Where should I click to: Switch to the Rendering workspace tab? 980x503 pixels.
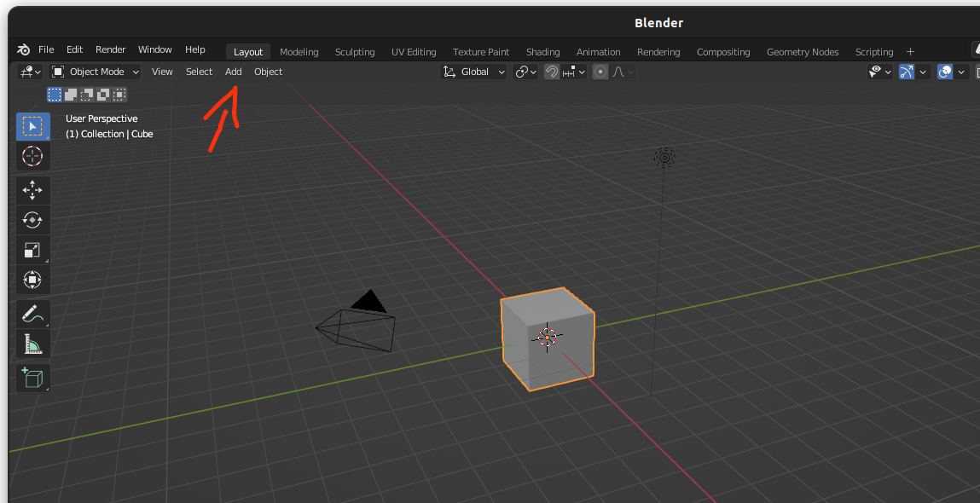(x=658, y=52)
